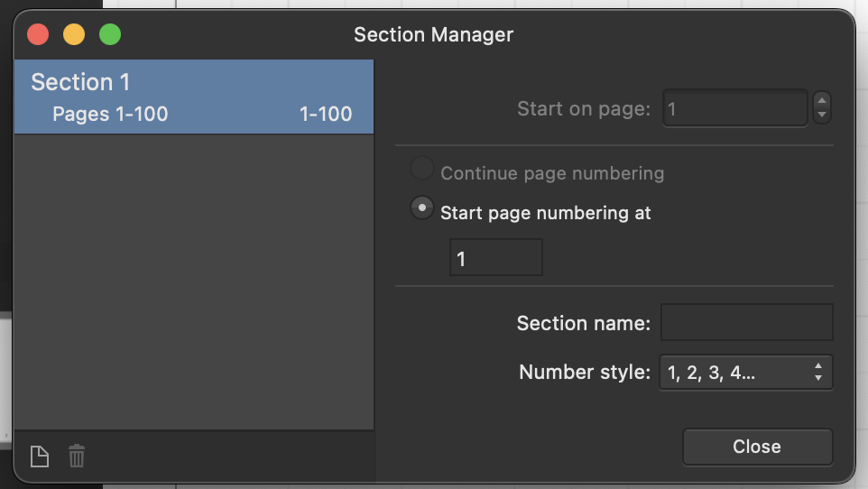868x489 pixels.
Task: Click the Start page numbering at label text
Action: (x=545, y=213)
